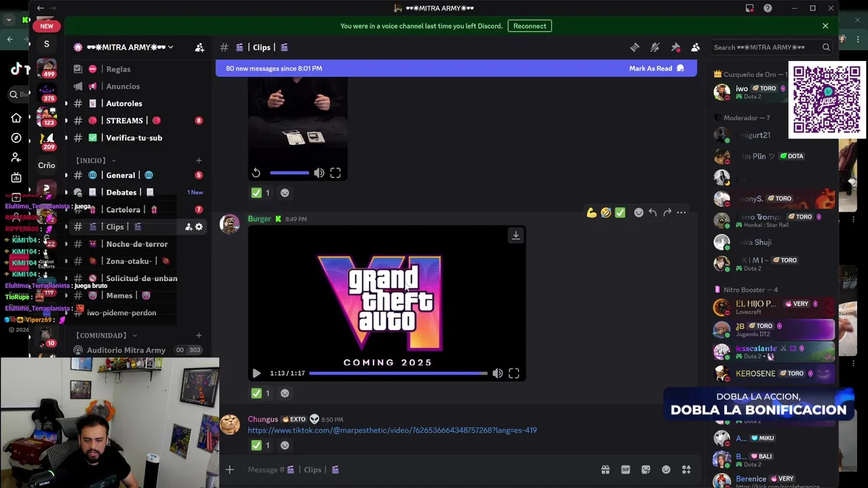This screenshot has height=488, width=868.
Task: Open Burger's user profile name
Action: pos(259,219)
